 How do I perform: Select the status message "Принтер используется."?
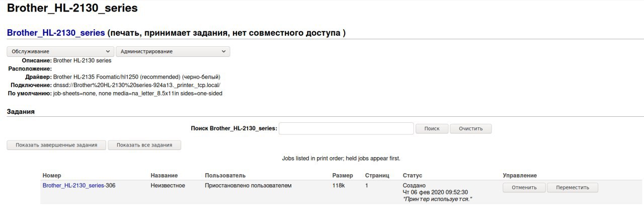(437, 199)
